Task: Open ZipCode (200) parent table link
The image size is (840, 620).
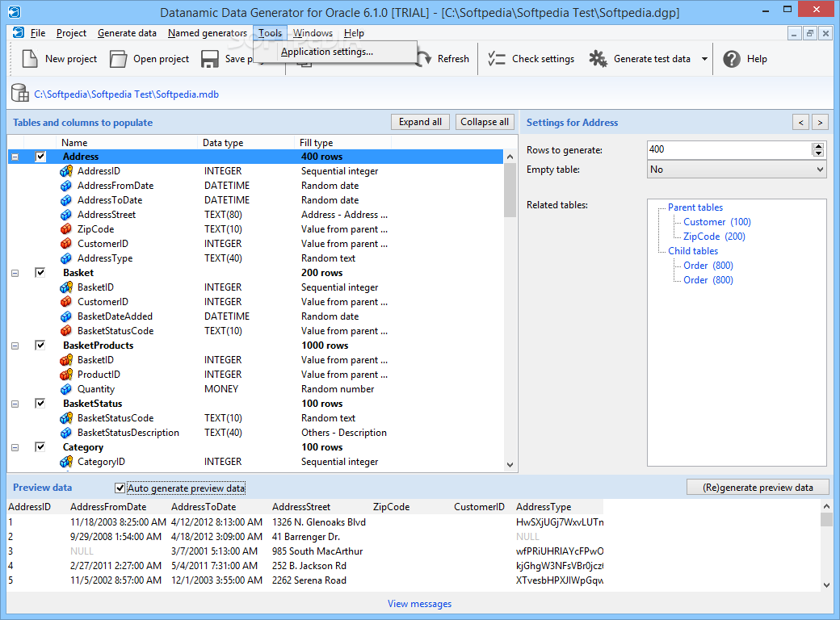Action: 714,236
